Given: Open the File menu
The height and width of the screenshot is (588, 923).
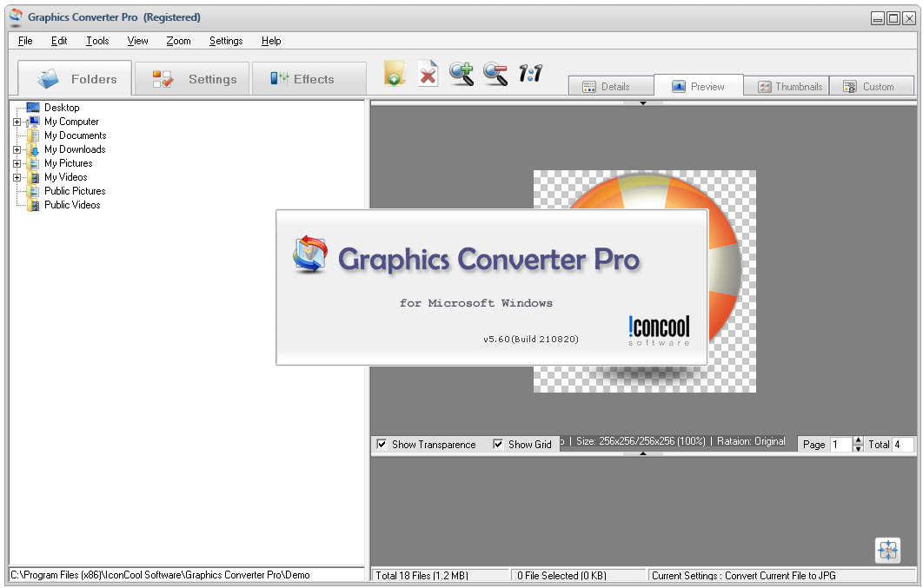Looking at the screenshot, I should (x=25, y=41).
